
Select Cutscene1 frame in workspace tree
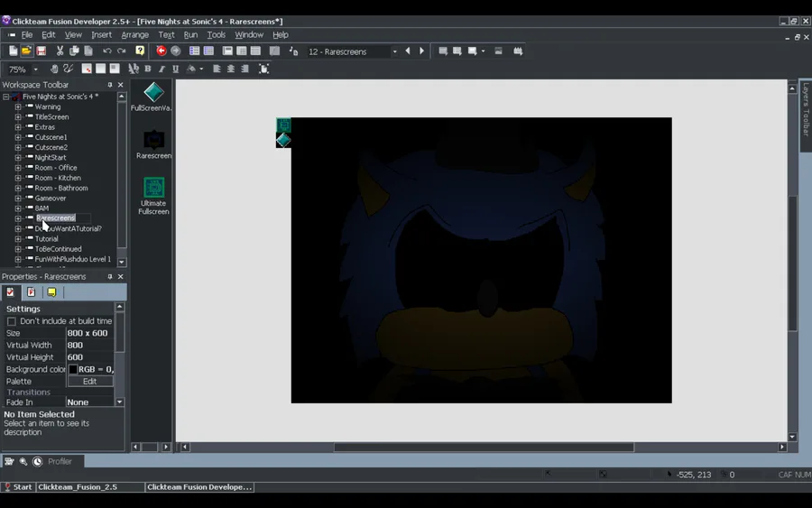coord(51,137)
